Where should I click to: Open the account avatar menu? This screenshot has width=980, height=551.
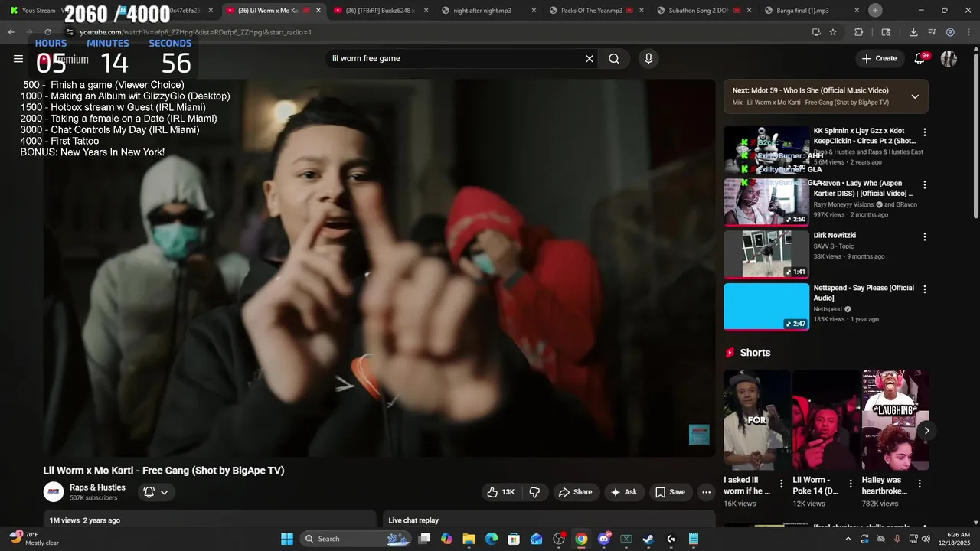point(949,59)
